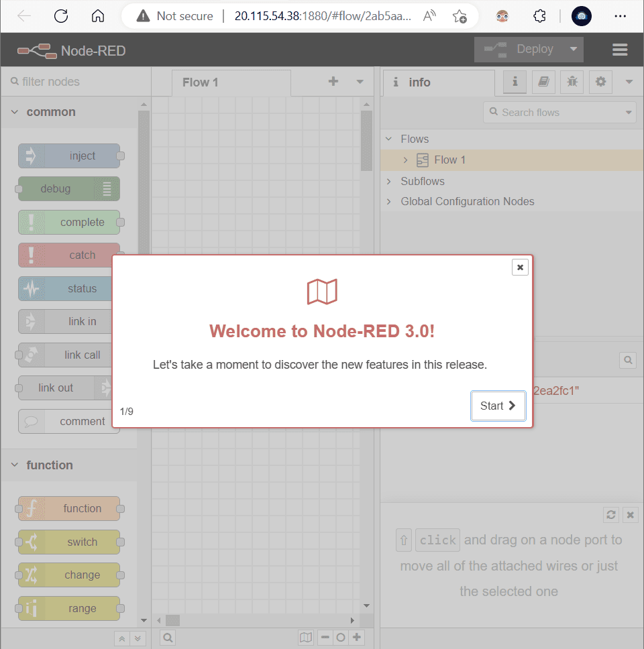
Task: Expand the Flow 1 tree item
Action: tap(405, 160)
